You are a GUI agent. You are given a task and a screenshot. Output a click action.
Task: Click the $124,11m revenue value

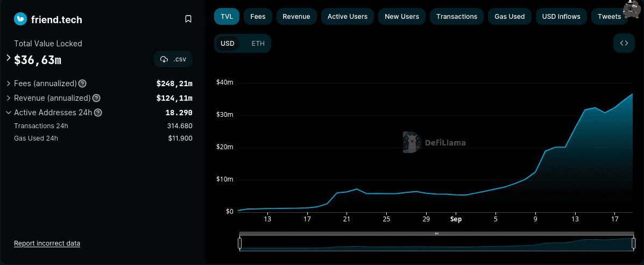[174, 99]
